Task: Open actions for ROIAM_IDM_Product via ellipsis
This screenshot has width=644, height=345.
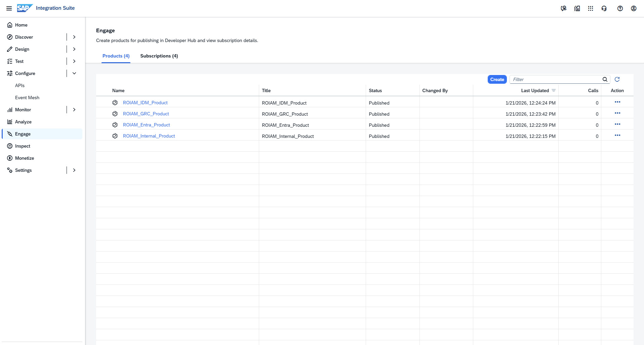Action: [x=618, y=102]
